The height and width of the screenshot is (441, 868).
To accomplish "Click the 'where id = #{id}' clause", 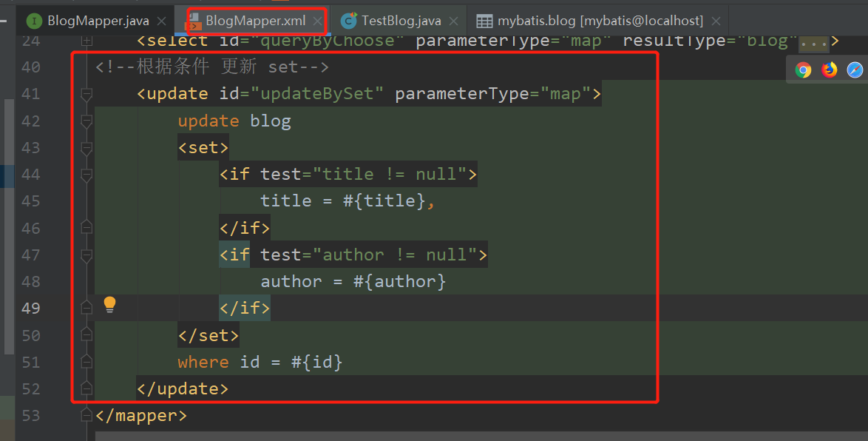I will (x=260, y=362).
